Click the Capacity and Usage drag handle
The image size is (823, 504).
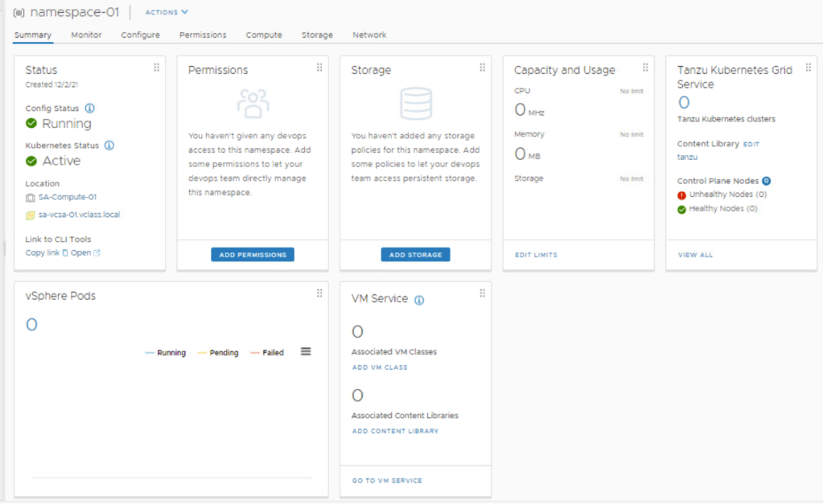pos(645,68)
